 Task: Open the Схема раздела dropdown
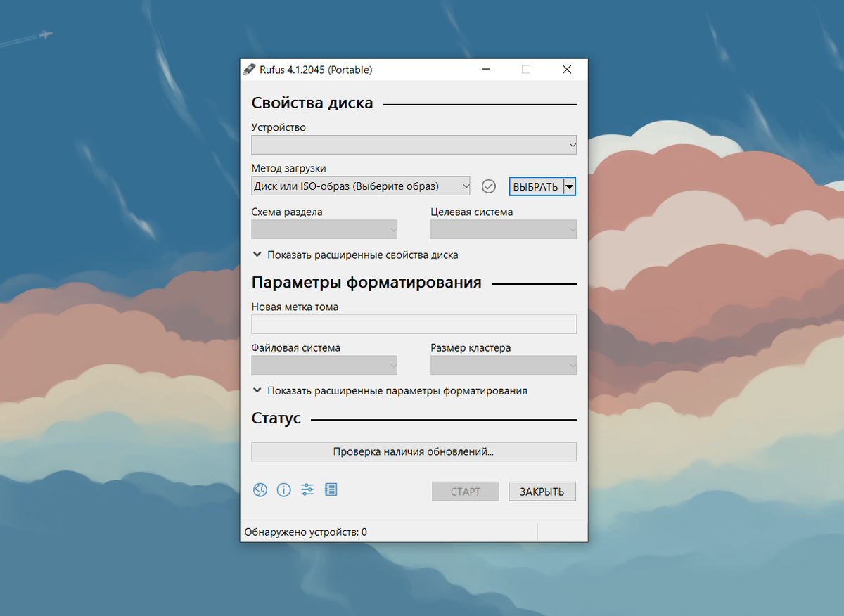(x=324, y=229)
